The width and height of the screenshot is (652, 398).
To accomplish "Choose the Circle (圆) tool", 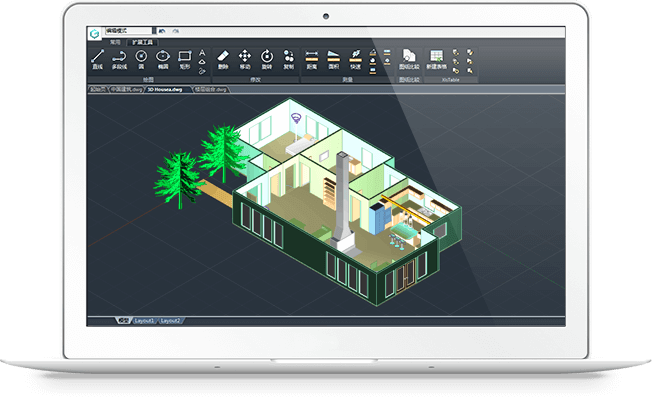I will coord(141,59).
